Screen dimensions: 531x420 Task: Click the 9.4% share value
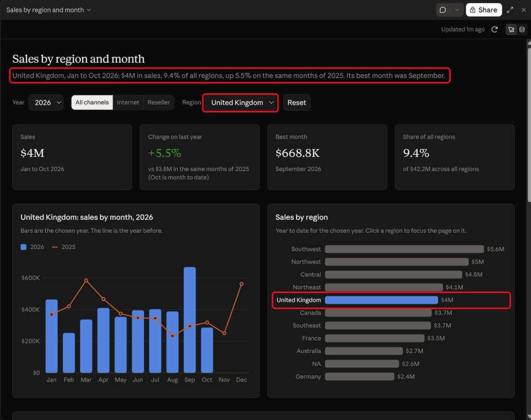tap(416, 153)
